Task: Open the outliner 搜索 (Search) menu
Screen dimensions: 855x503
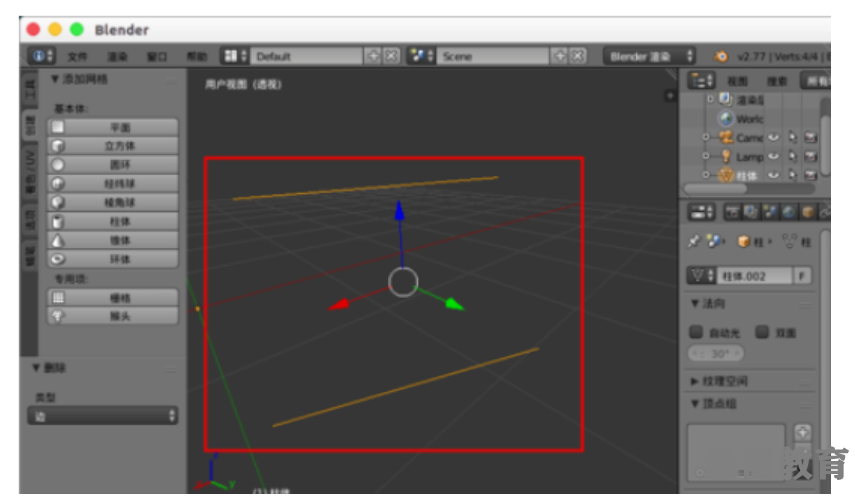Action: 776,81
